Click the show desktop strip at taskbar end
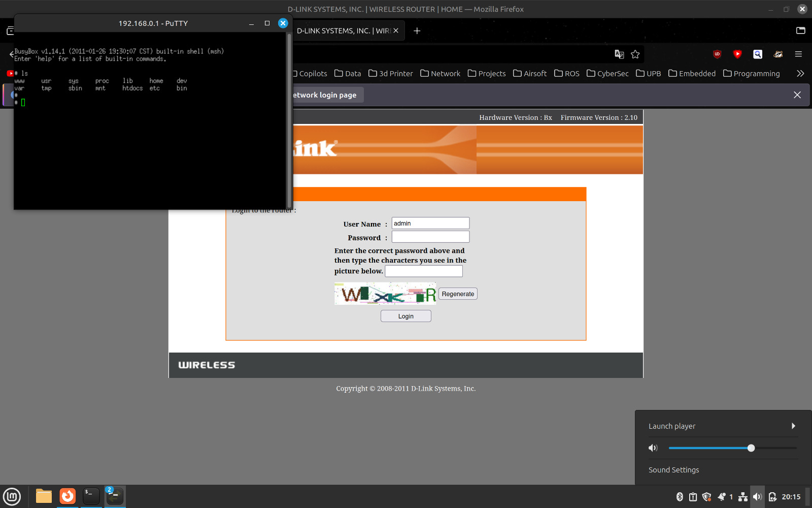Viewport: 812px width, 508px height. (x=808, y=496)
